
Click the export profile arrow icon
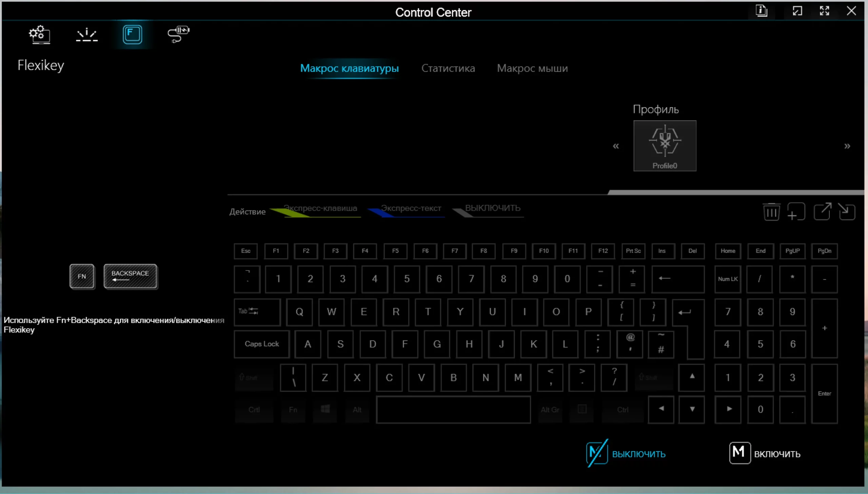[x=823, y=212]
